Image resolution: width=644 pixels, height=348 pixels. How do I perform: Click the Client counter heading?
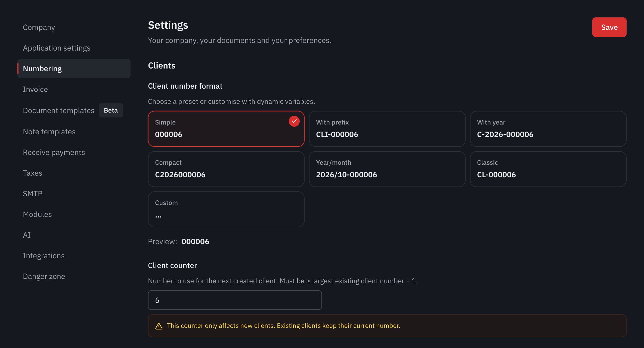(172, 265)
